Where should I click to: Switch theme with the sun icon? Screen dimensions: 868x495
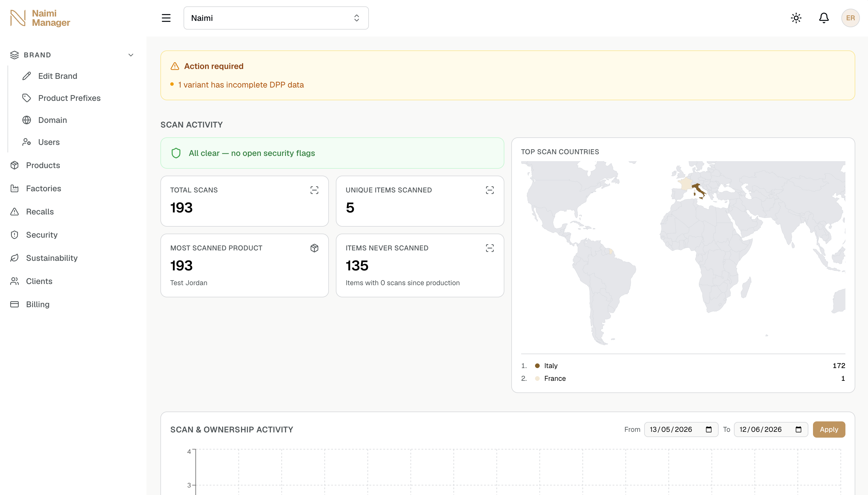pyautogui.click(x=796, y=18)
